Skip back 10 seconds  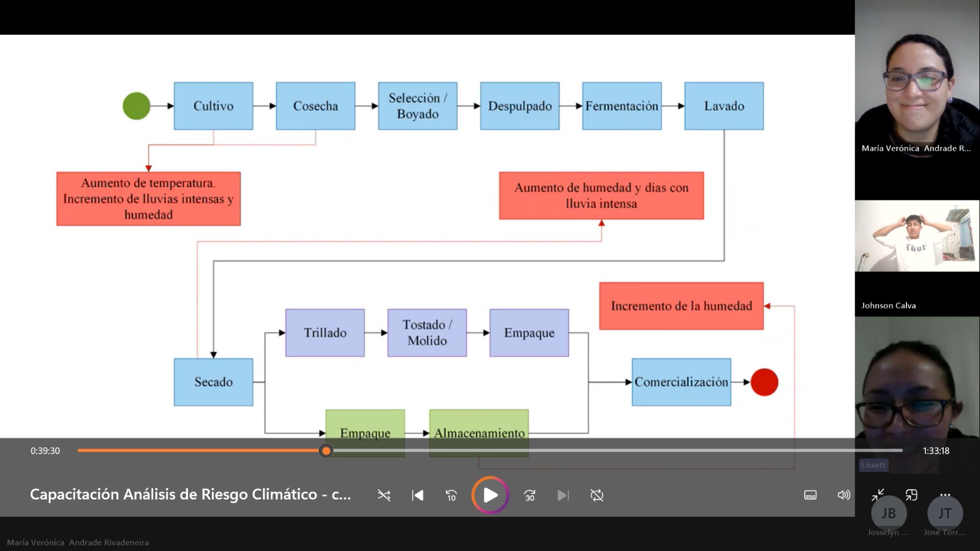[x=451, y=495]
